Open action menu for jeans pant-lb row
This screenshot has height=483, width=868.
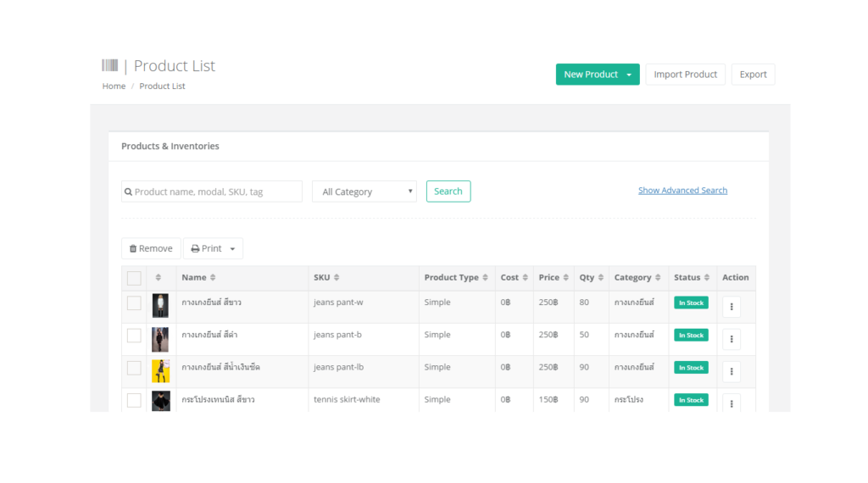click(732, 371)
